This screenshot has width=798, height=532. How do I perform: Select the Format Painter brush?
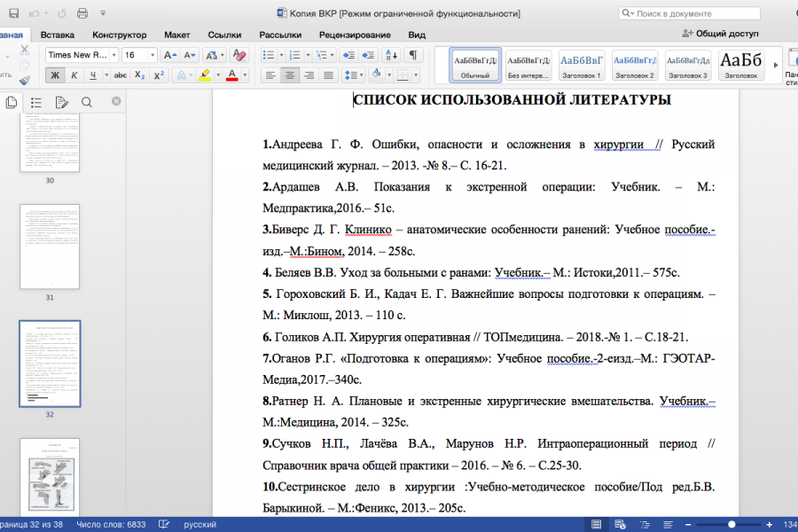click(x=24, y=79)
